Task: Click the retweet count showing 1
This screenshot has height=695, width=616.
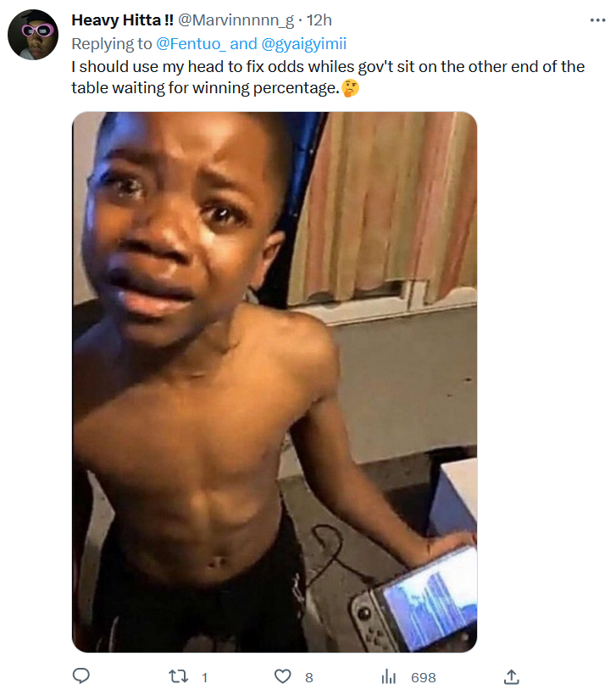Action: [x=205, y=677]
